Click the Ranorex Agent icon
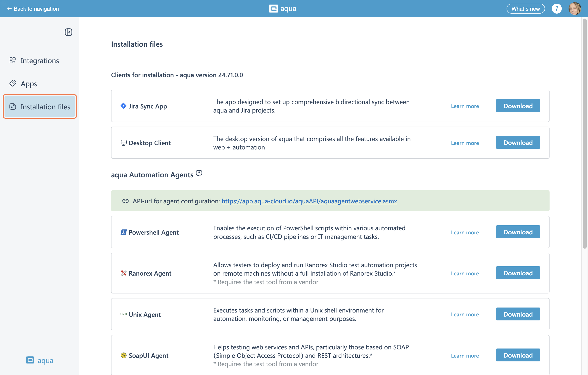 (x=123, y=273)
